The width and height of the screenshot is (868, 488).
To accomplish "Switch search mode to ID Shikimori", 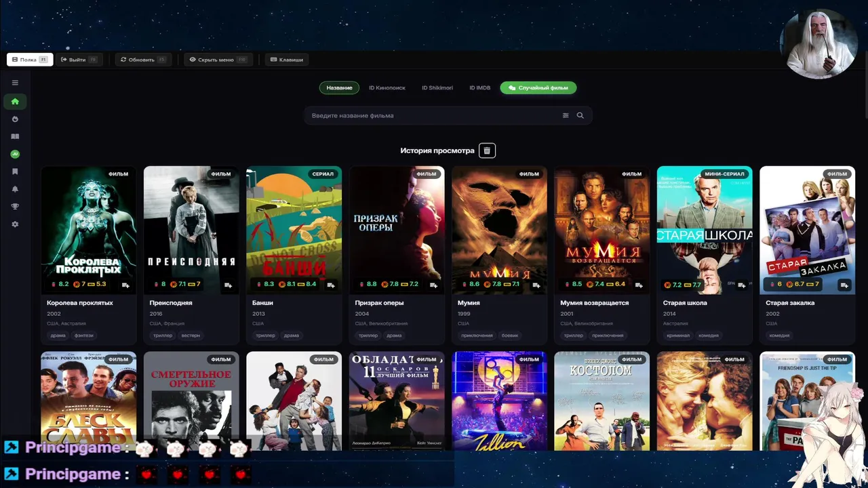I will (437, 87).
